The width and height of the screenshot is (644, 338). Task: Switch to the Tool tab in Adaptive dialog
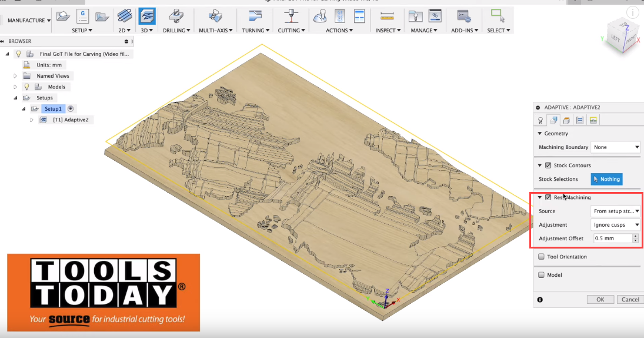[x=540, y=120]
